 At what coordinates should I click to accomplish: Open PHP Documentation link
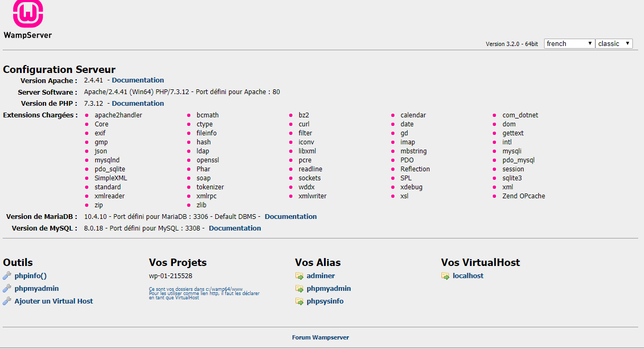pyautogui.click(x=138, y=104)
